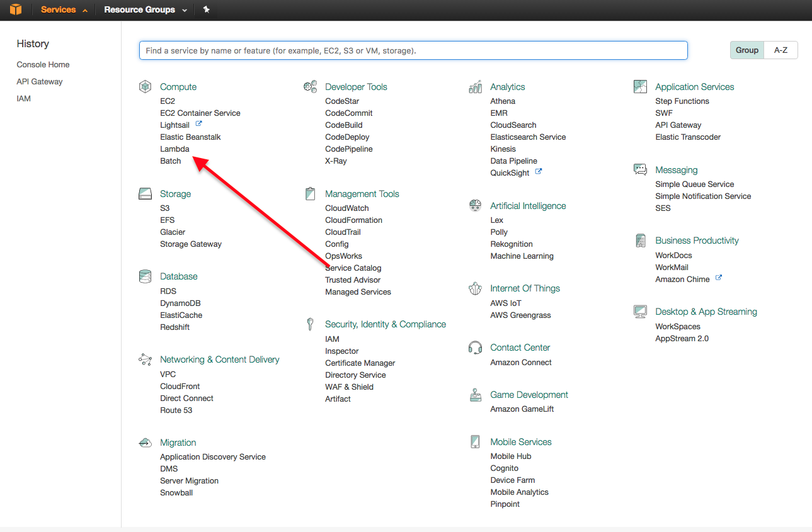Click the Security key icon
This screenshot has height=532, width=812.
tap(310, 324)
